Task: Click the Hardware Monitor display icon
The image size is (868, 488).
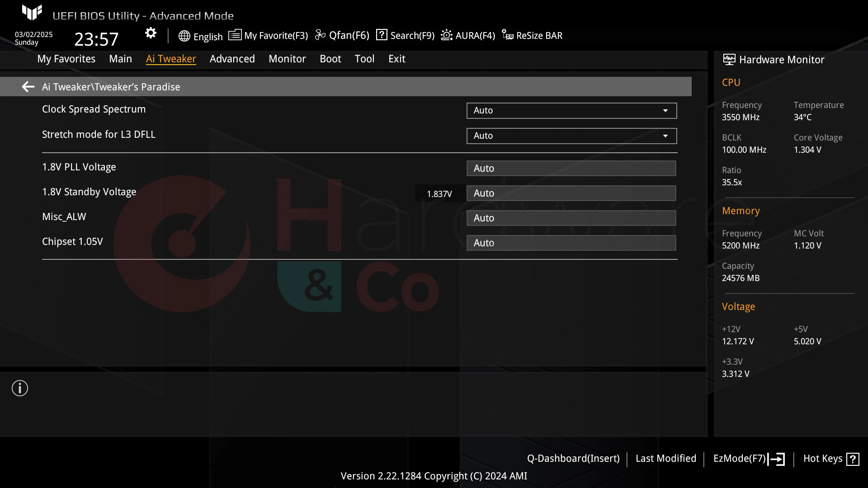Action: (x=729, y=60)
